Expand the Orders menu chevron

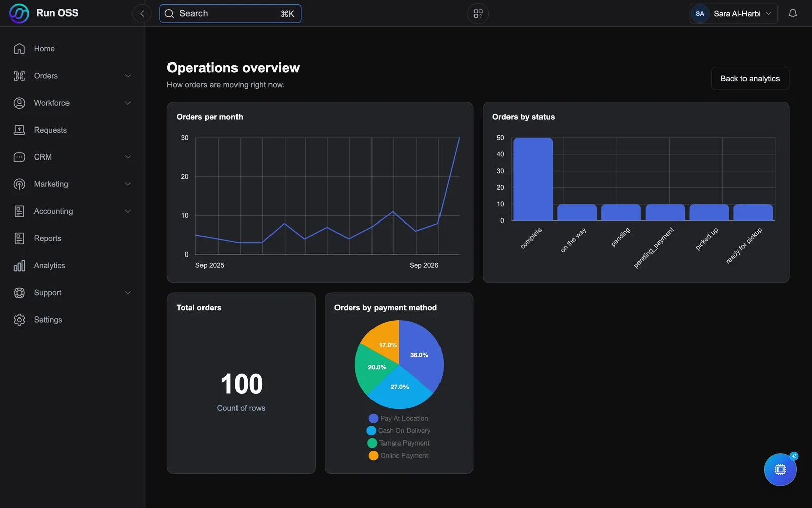[x=128, y=76]
